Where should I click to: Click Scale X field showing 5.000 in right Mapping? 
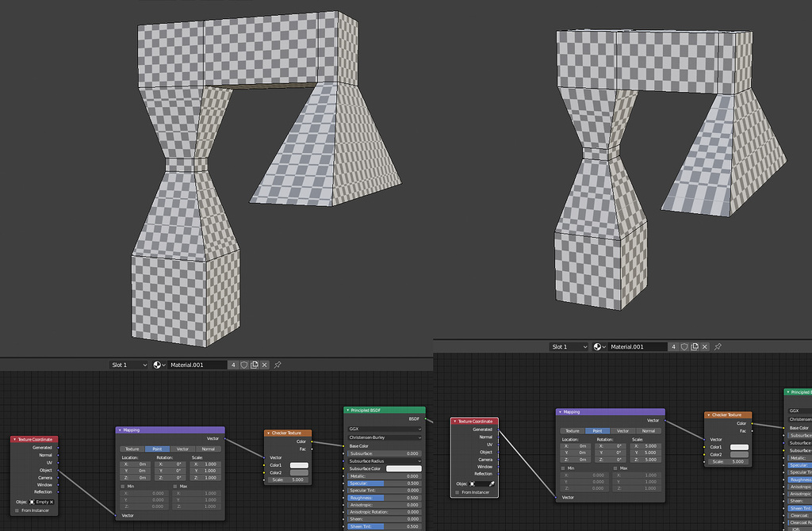pyautogui.click(x=645, y=445)
